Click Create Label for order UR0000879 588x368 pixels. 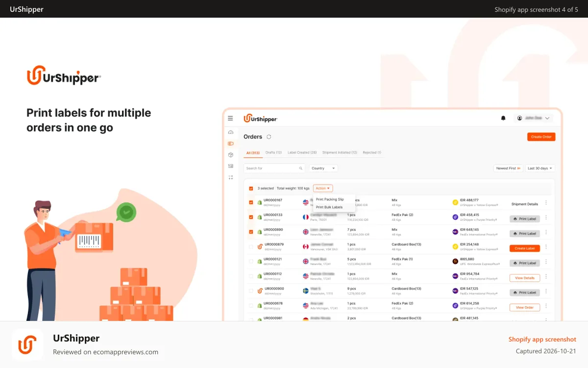click(x=525, y=248)
